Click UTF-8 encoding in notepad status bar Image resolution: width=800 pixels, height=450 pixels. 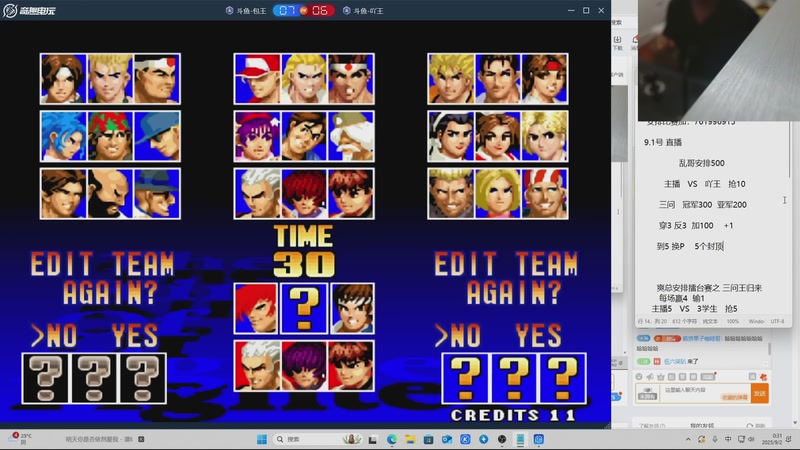click(777, 321)
